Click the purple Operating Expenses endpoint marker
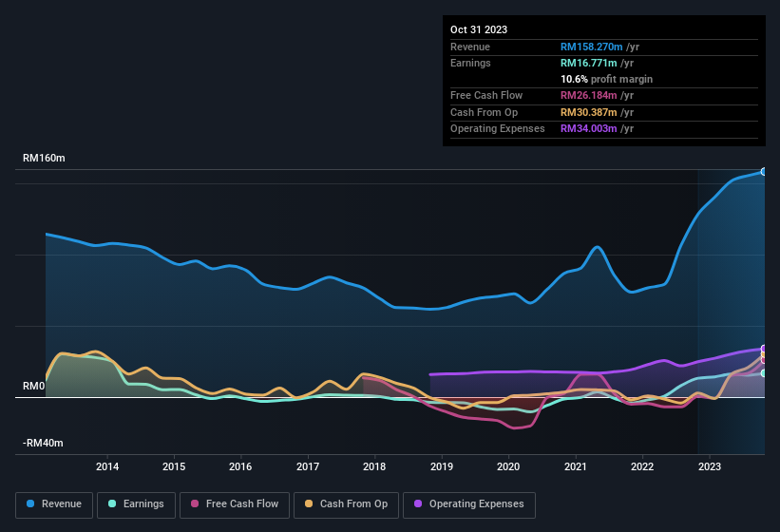780x532 pixels. (764, 349)
